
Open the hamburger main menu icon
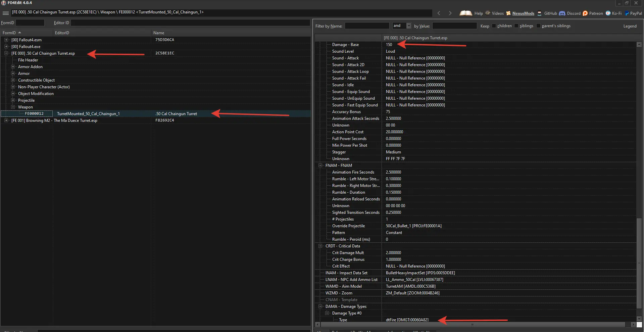6,13
